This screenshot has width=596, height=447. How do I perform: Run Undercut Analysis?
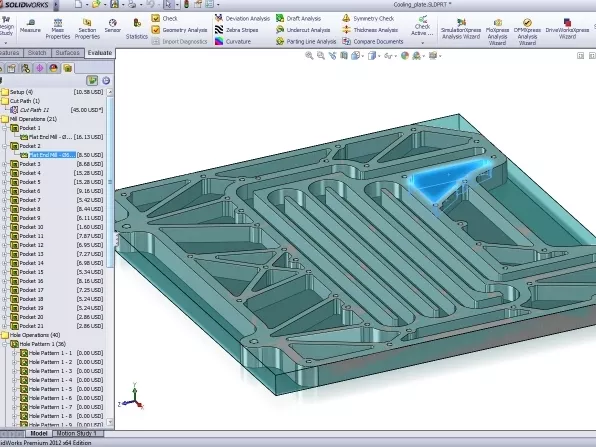coord(303,30)
